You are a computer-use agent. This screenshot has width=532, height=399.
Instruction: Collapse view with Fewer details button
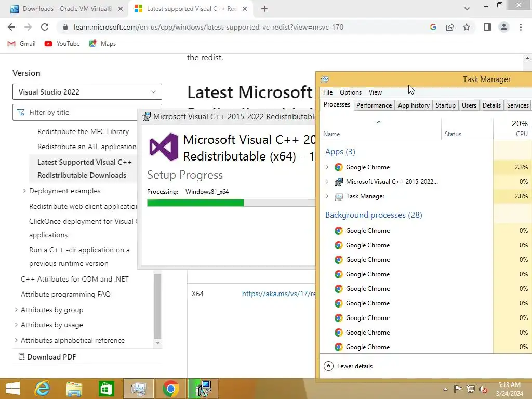348,366
